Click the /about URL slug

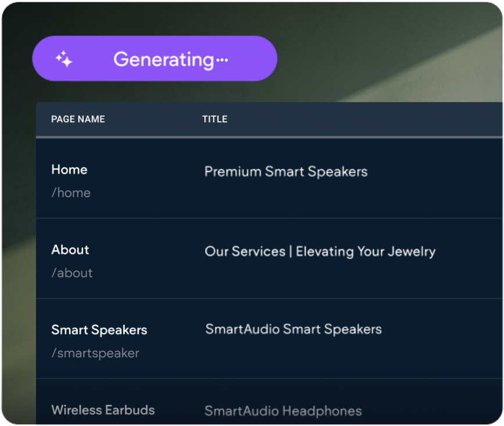click(x=72, y=273)
